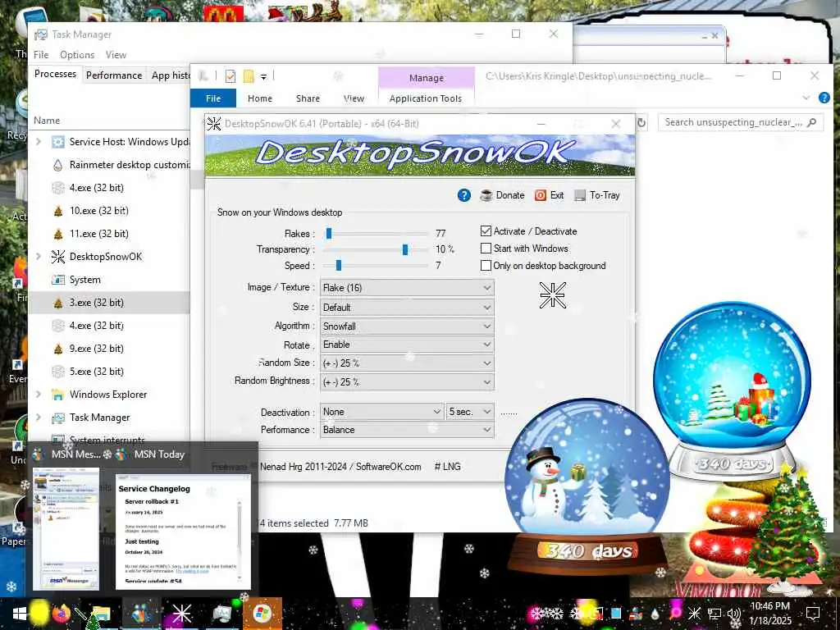This screenshot has height=630, width=840.
Task: Click the Rainmeter droplet tray icon
Action: [655, 614]
